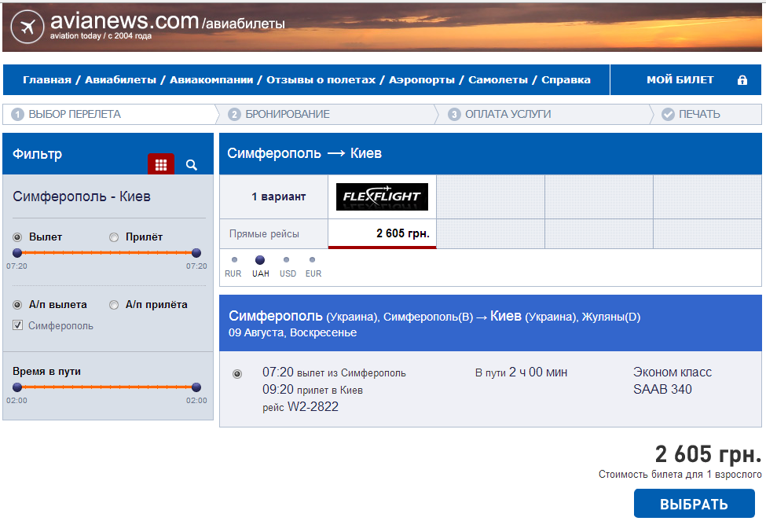Select RUR currency option
The image size is (766, 532).
click(233, 260)
